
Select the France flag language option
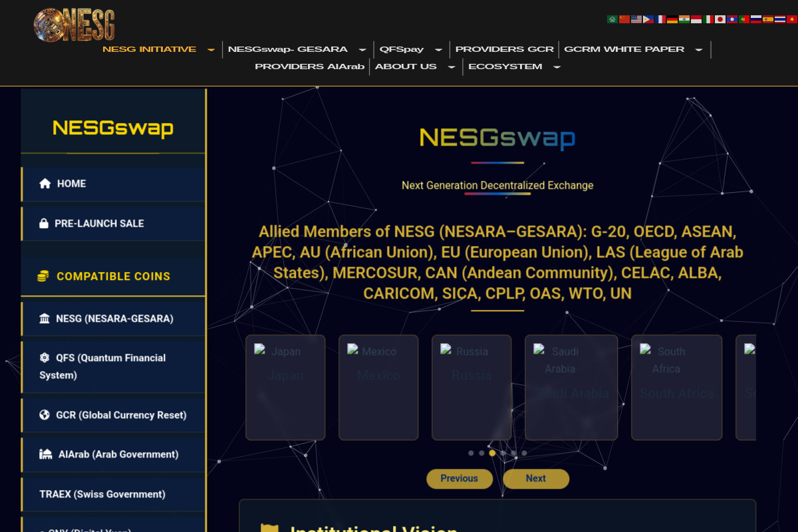(661, 19)
